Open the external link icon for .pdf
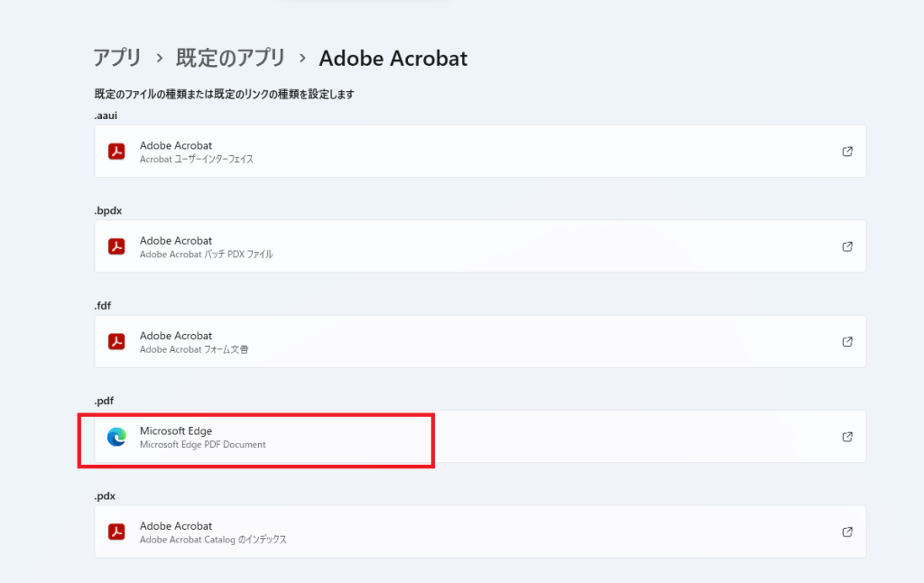The width and height of the screenshot is (924, 583). click(x=847, y=437)
